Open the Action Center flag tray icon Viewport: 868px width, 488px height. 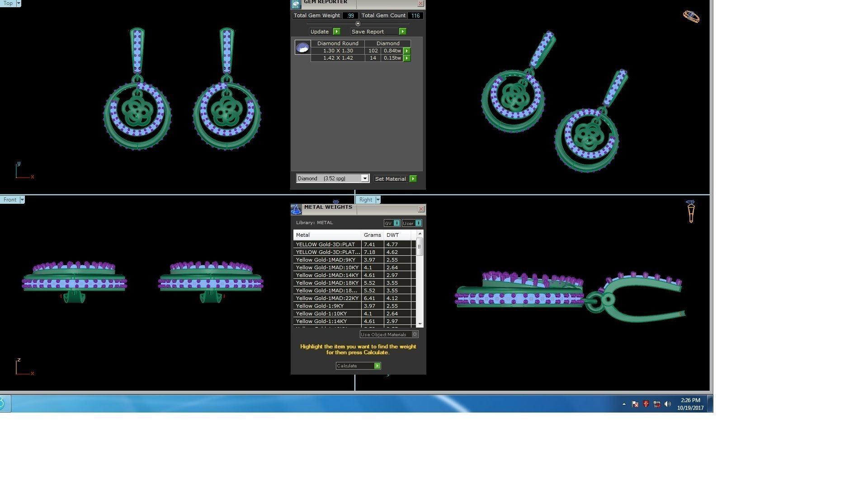(635, 404)
